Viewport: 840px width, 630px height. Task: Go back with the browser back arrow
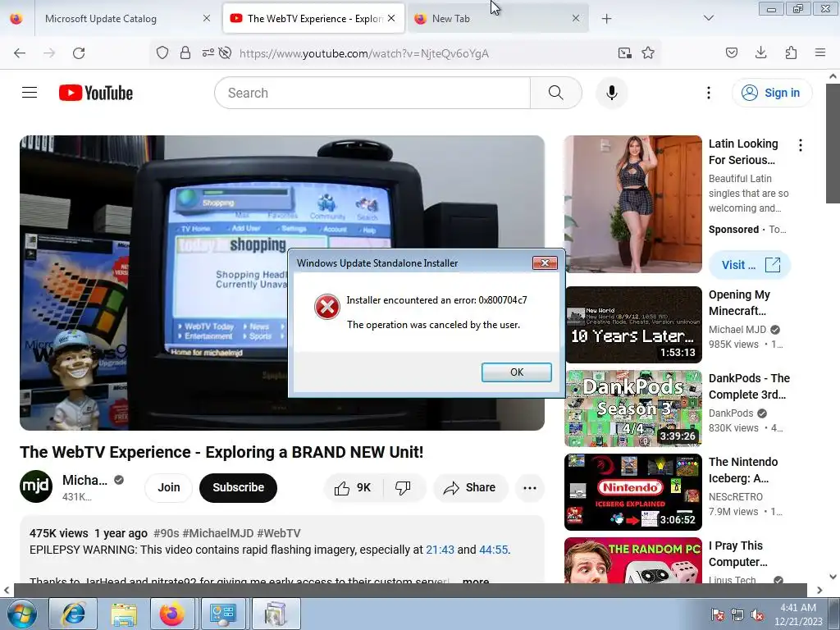(20, 53)
